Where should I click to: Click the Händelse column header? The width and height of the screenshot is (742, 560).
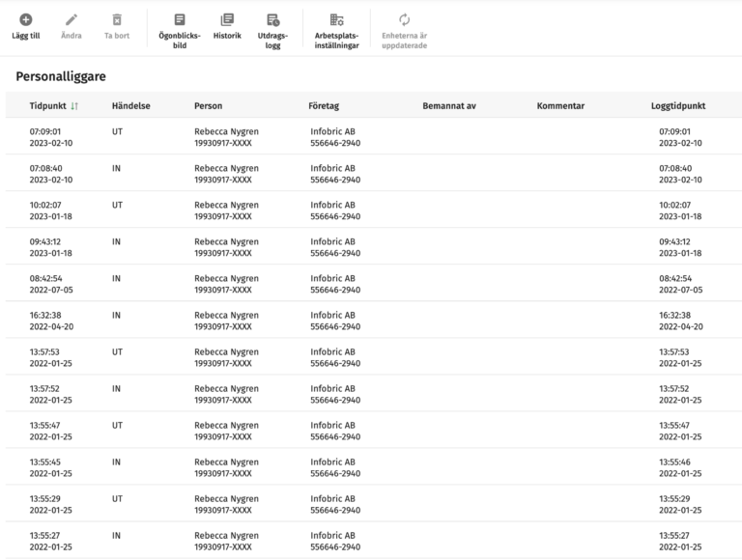click(x=130, y=106)
